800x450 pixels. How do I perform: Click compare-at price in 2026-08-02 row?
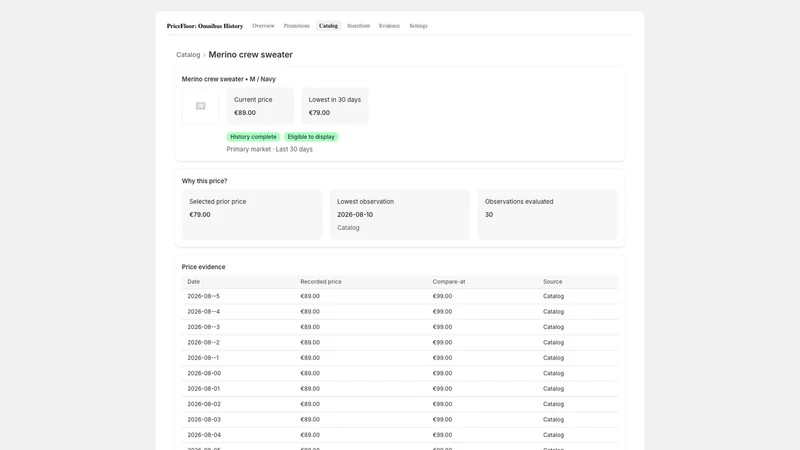pos(442,404)
